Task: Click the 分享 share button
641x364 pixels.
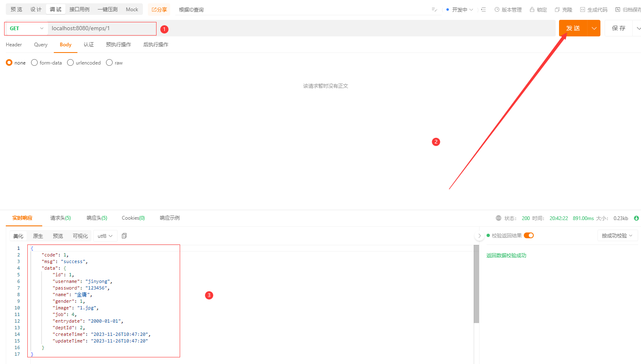Action: point(159,10)
